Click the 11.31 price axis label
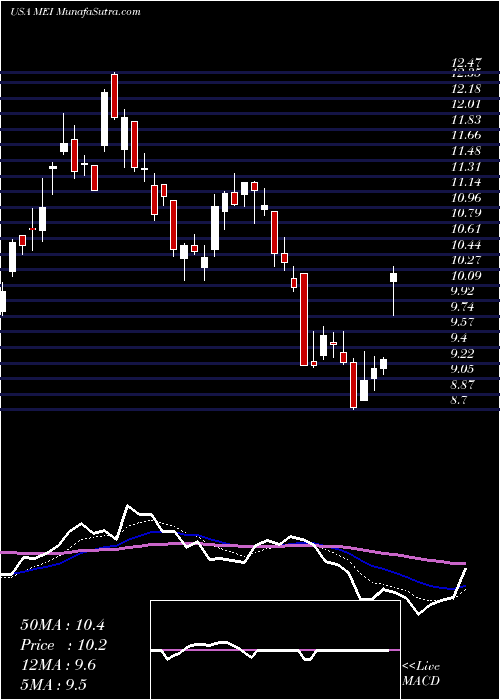 (x=466, y=167)
